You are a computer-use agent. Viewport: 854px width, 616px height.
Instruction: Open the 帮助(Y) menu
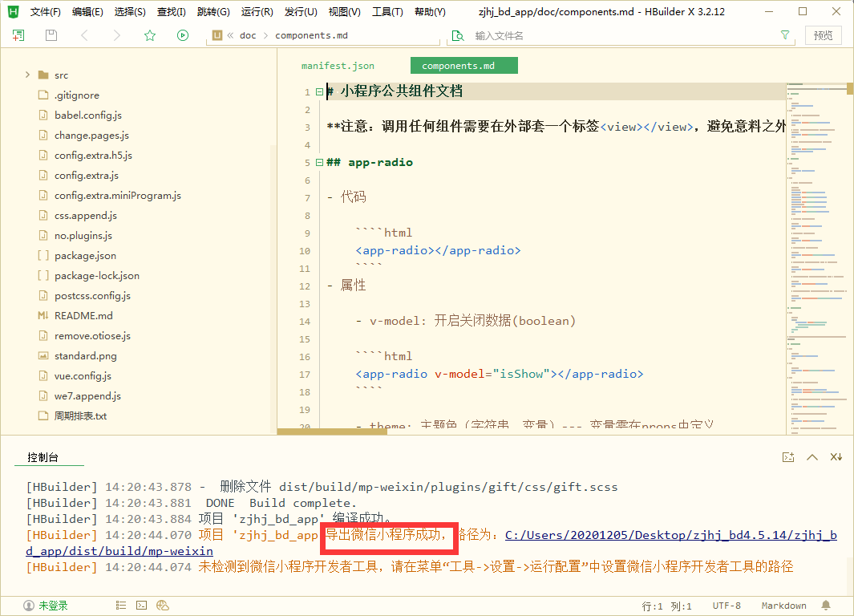tap(431, 11)
